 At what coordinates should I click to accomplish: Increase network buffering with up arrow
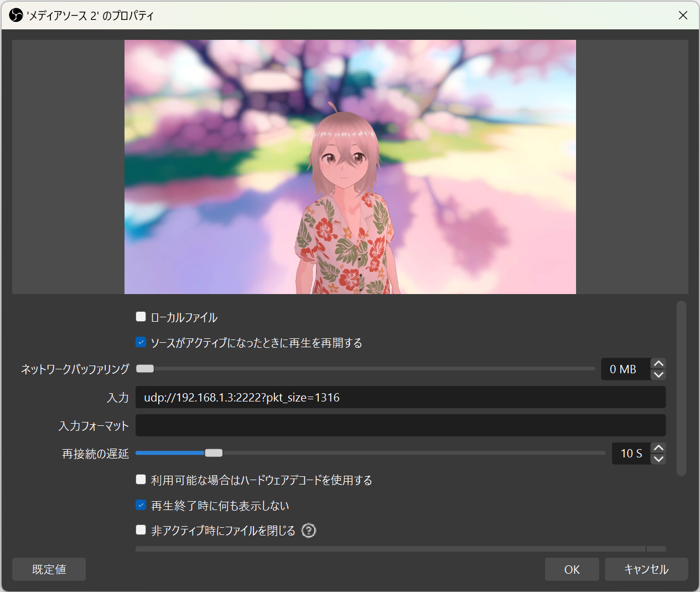click(658, 363)
